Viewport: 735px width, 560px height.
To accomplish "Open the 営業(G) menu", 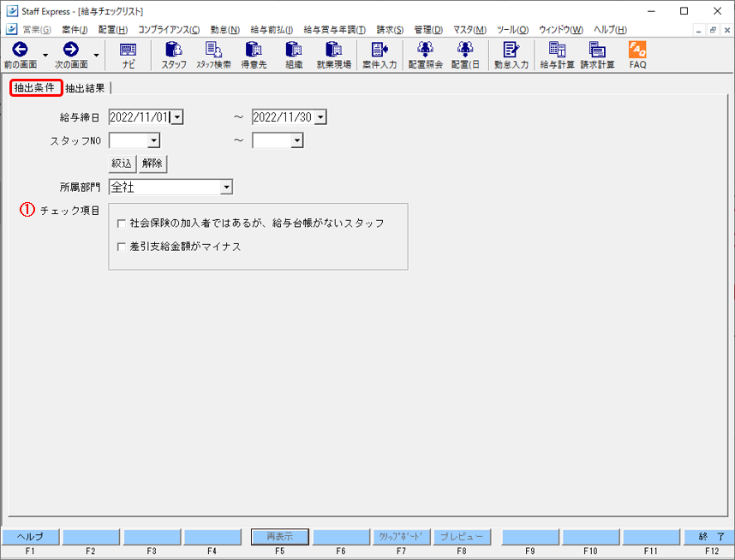I will coord(37,30).
